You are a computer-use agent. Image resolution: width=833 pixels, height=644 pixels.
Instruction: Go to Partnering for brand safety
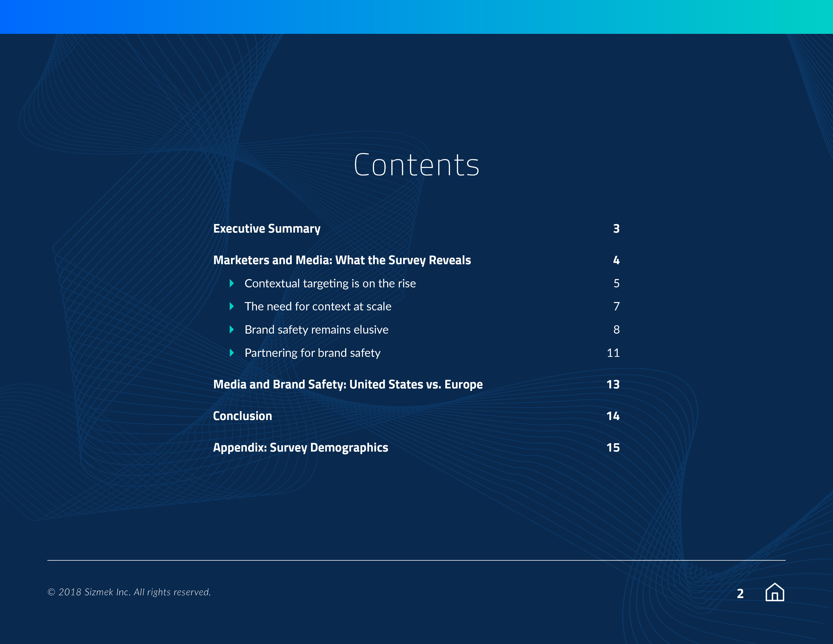(x=313, y=353)
